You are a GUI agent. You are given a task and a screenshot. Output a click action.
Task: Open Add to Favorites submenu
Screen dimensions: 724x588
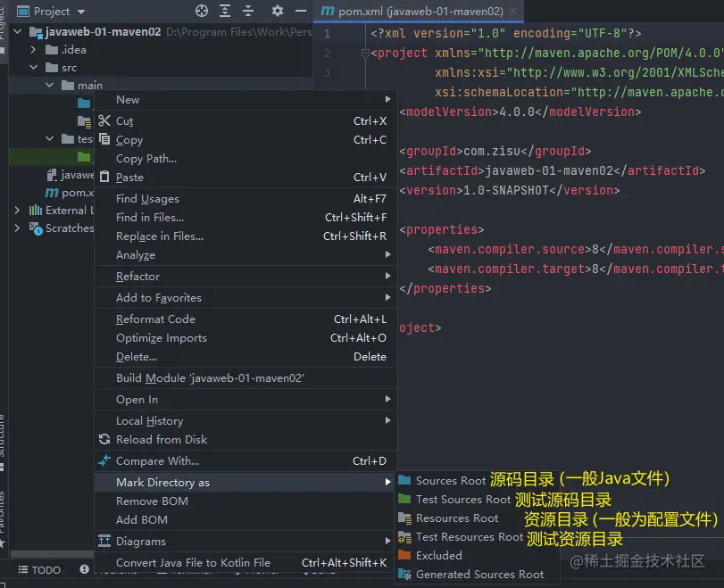[x=245, y=298]
